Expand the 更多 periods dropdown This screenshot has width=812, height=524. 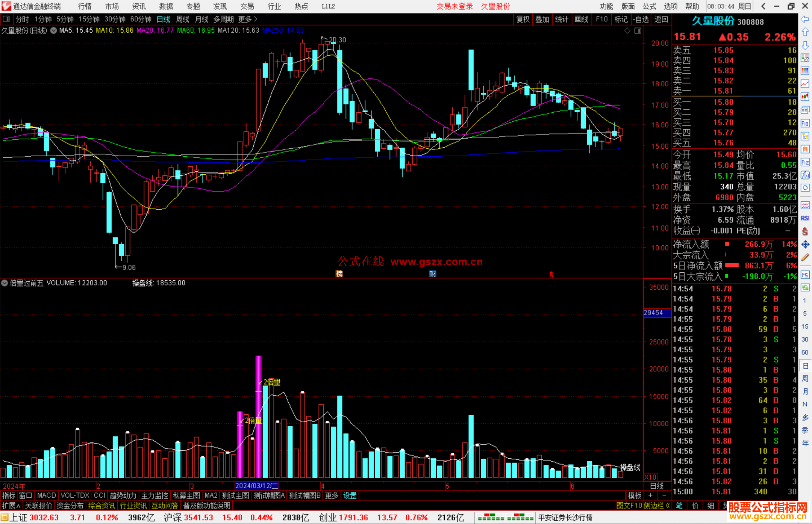248,19
